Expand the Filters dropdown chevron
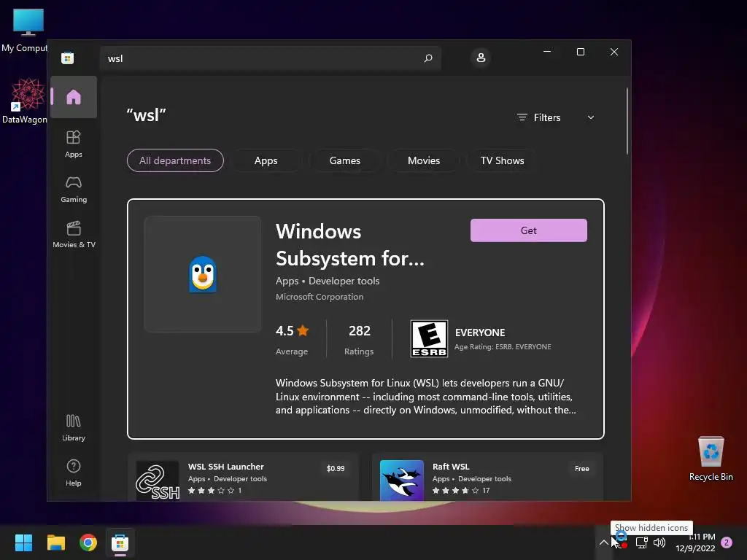The height and width of the screenshot is (560, 747). (591, 117)
